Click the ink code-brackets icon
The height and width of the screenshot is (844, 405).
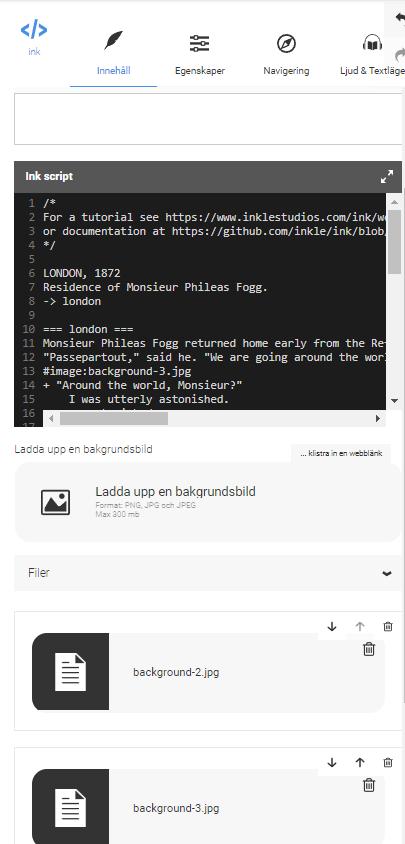(34, 30)
